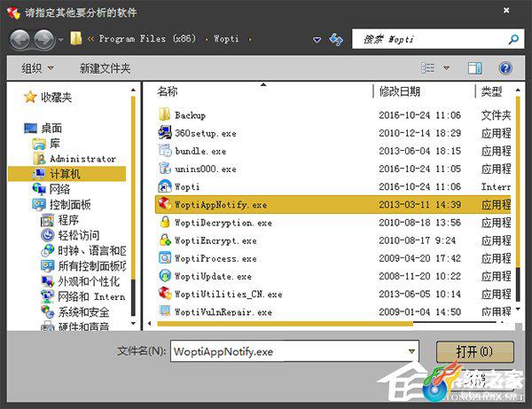Select the WoptiAppNotify.exe file row

tap(332, 205)
